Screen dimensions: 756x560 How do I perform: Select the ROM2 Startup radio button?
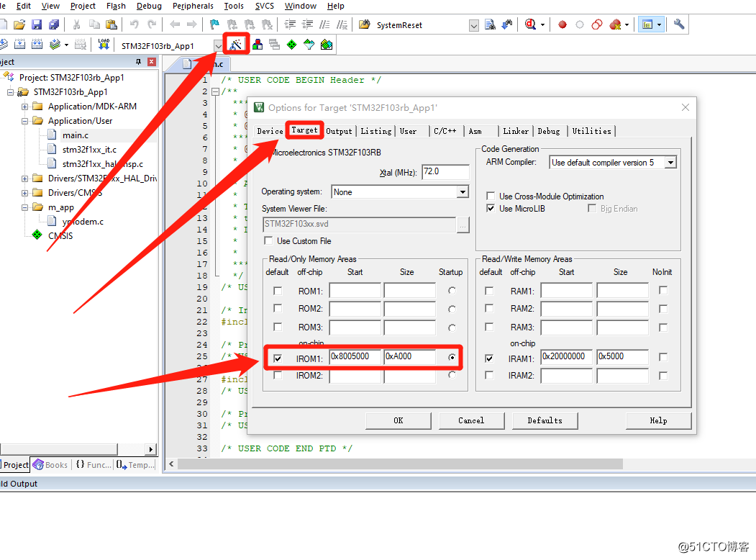452,310
